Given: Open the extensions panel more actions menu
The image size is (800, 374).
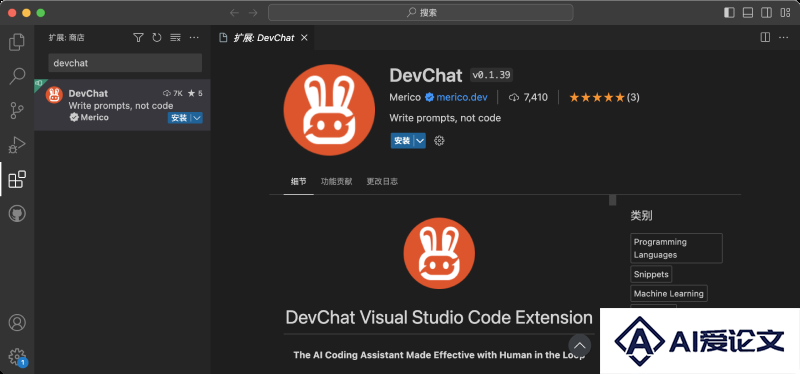Looking at the screenshot, I should tap(194, 37).
